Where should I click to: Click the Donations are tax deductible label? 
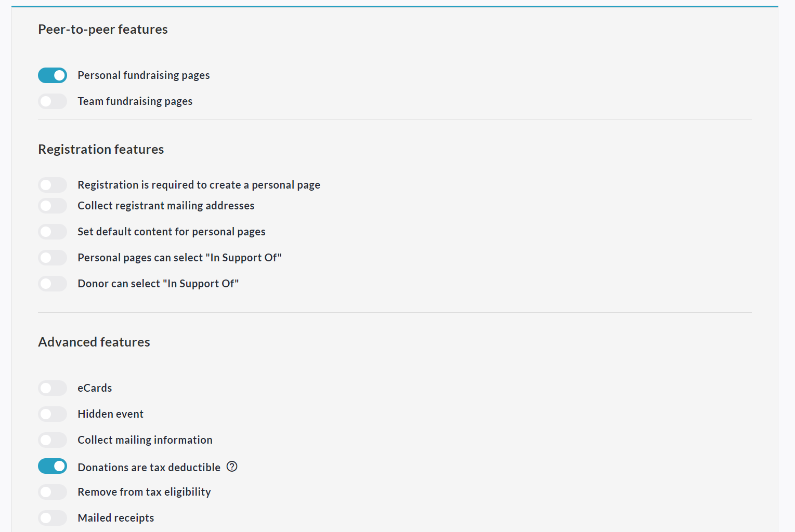(149, 468)
